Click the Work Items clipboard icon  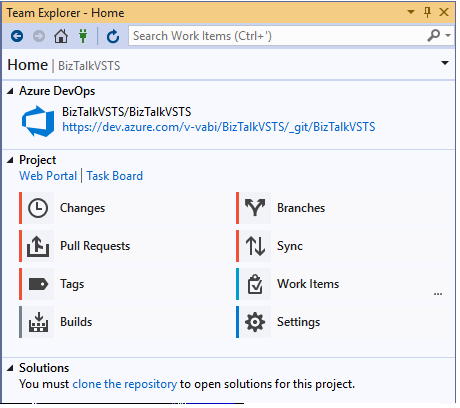255,284
